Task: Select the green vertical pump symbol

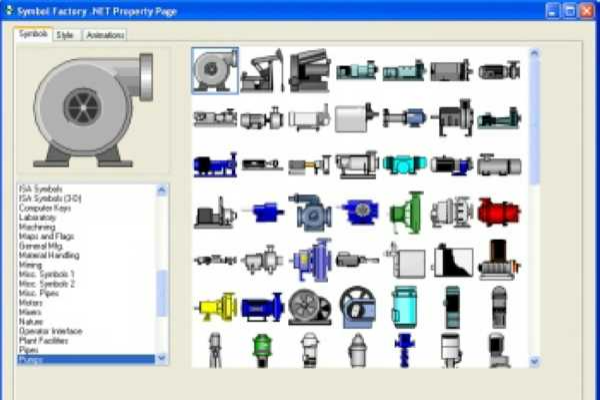Action: pos(262,350)
